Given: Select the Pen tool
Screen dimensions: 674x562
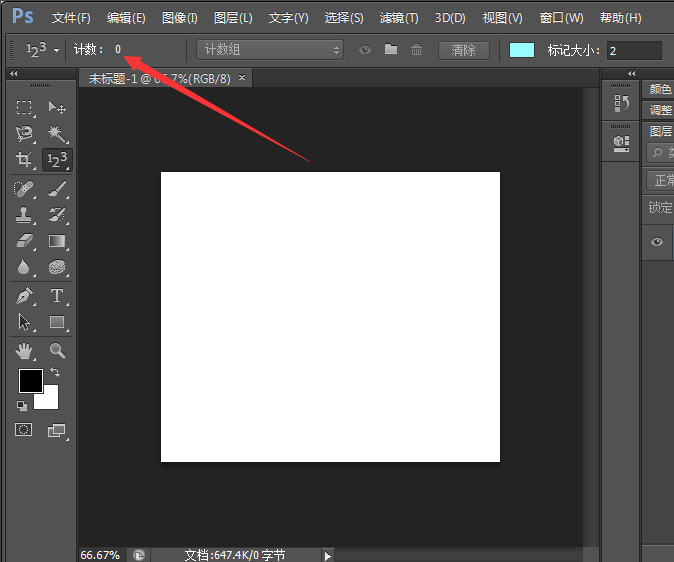Looking at the screenshot, I should coord(24,296).
